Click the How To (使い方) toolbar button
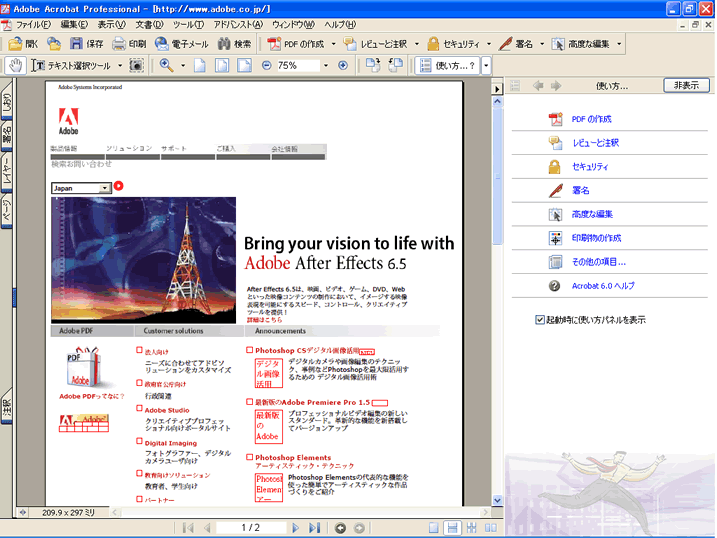Viewport: 717px width, 538px height. (x=448, y=65)
